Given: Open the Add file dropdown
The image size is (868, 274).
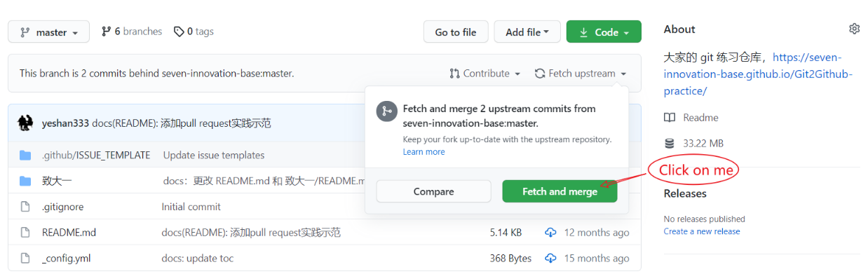Looking at the screenshot, I should pyautogui.click(x=528, y=32).
